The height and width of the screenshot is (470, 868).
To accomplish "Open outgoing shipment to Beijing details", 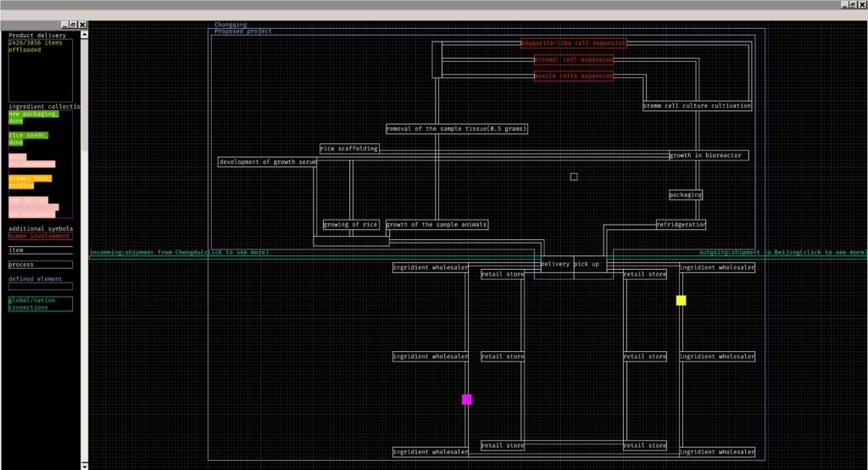I will pyautogui.click(x=782, y=253).
